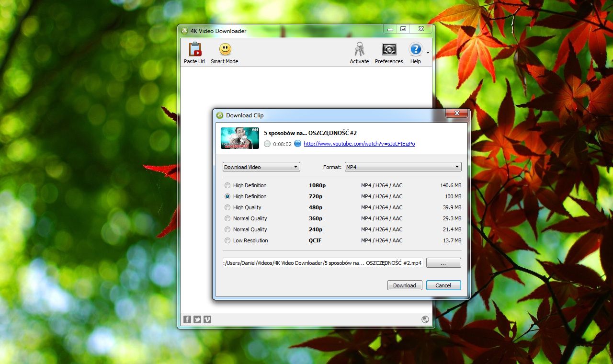
Task: Close the Download Clip dialog
Action: [456, 114]
